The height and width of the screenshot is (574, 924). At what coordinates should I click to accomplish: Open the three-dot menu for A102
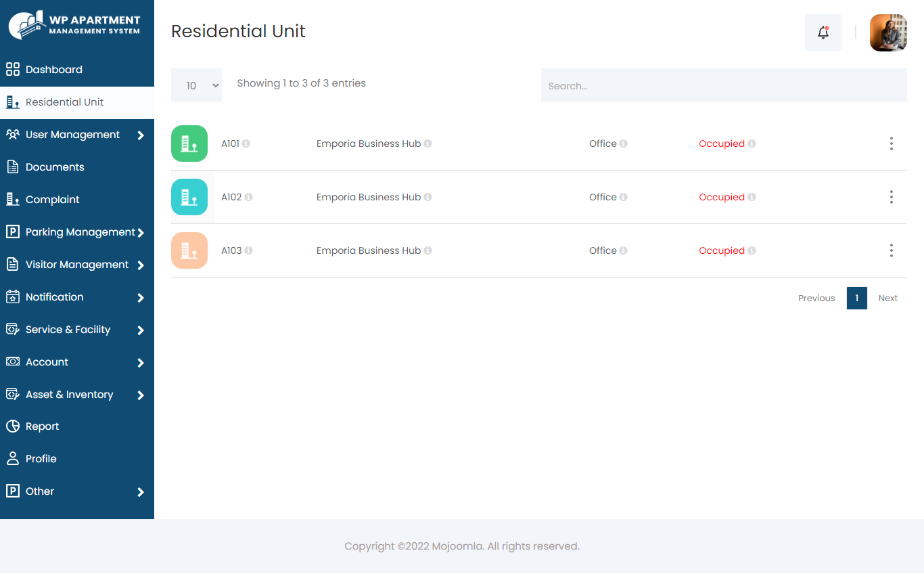point(892,197)
